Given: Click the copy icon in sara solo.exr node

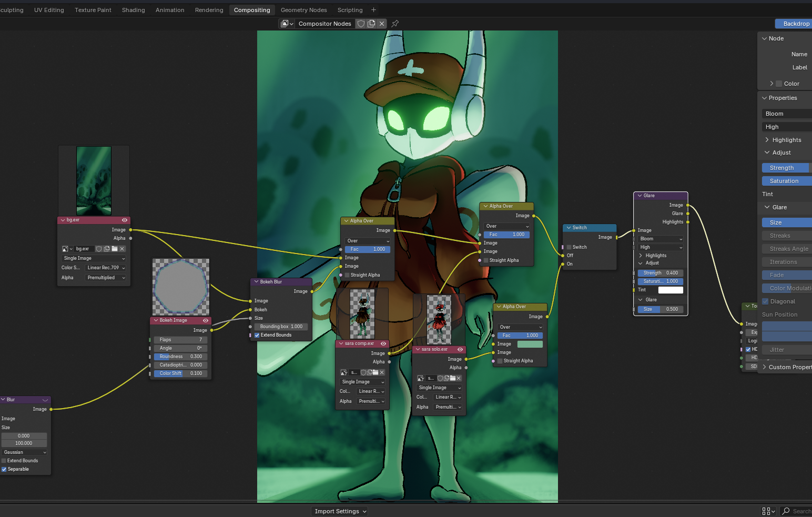Looking at the screenshot, I should click(x=446, y=378).
